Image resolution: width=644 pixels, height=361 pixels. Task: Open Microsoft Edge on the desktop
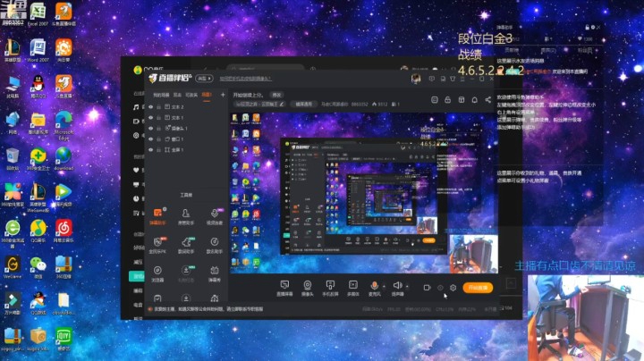64,125
